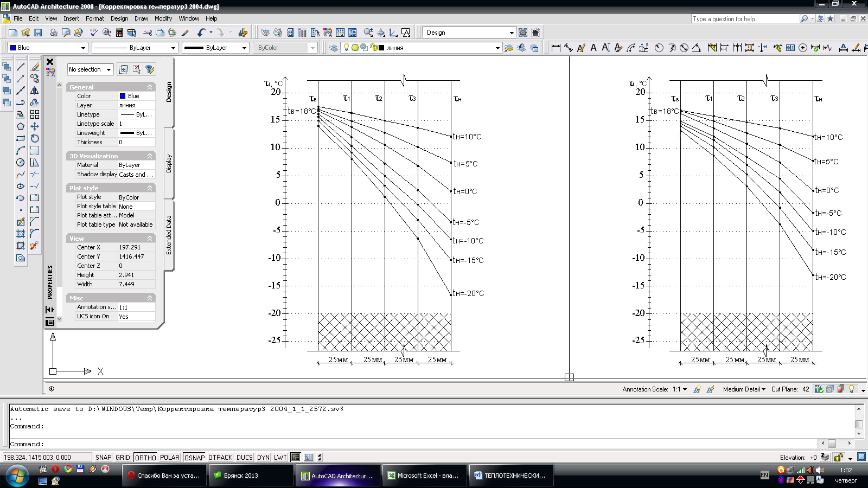868x488 pixels.
Task: Click Medium Detail level button
Action: pyautogui.click(x=744, y=389)
